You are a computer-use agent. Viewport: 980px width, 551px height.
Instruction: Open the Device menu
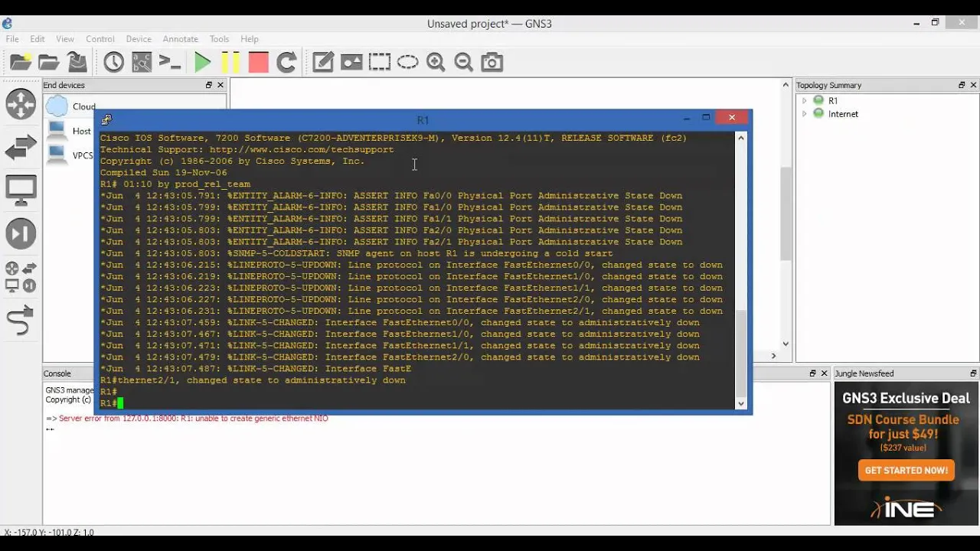coord(139,39)
